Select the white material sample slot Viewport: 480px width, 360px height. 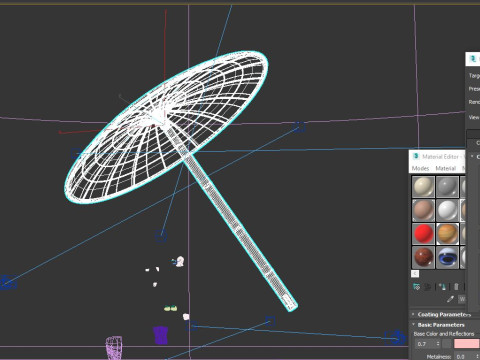tap(447, 210)
